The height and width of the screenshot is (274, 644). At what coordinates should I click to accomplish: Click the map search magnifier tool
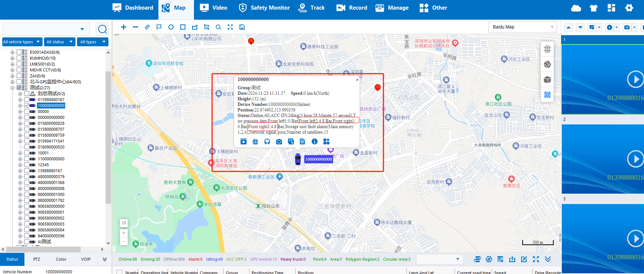pos(218,27)
